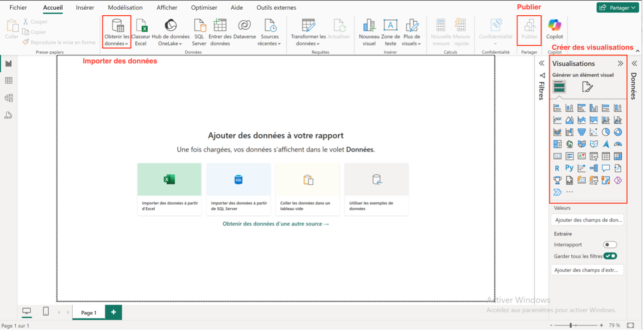Open DAX query view in left sidebar
644x331 pixels.
[x=8, y=115]
